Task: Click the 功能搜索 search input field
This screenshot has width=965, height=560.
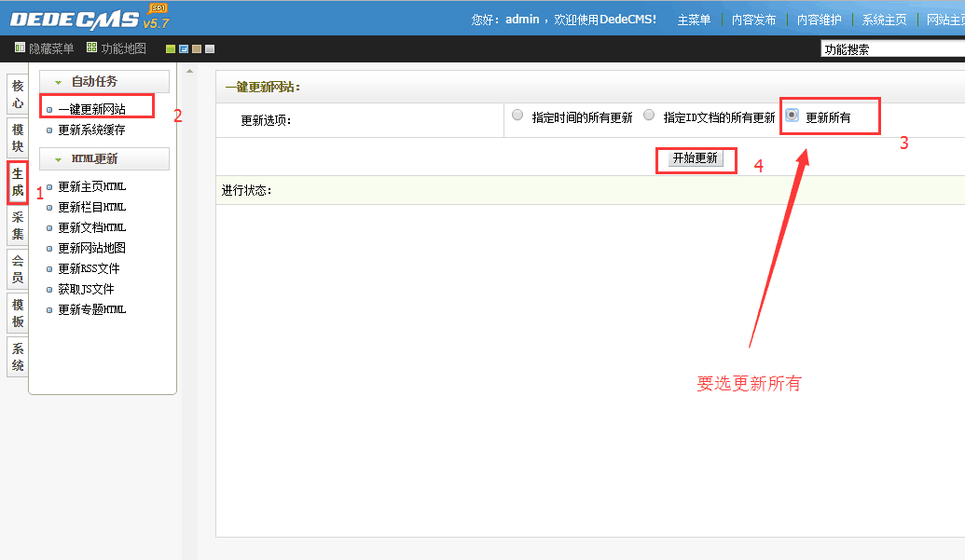Action: tap(892, 49)
